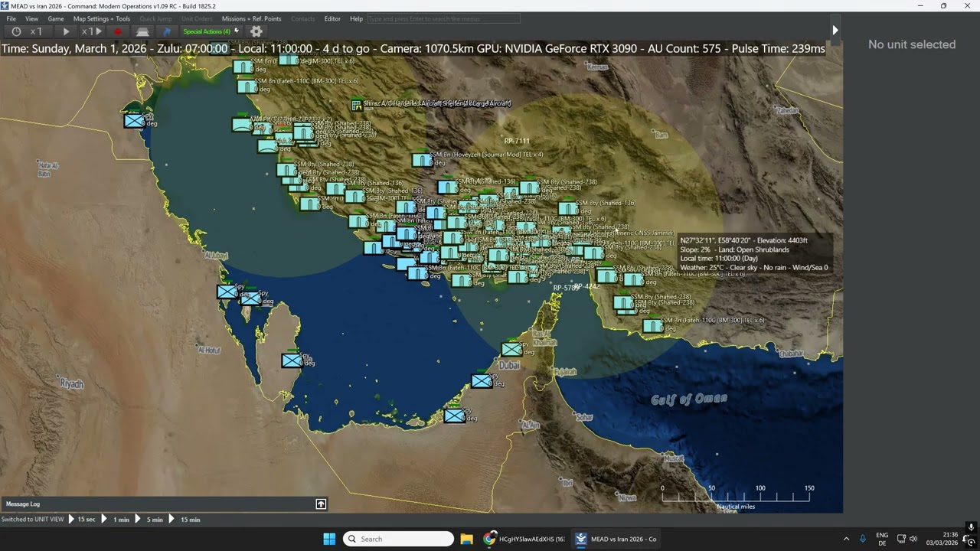The width and height of the screenshot is (980, 551).
Task: Open the Help menu
Action: [x=356, y=18]
